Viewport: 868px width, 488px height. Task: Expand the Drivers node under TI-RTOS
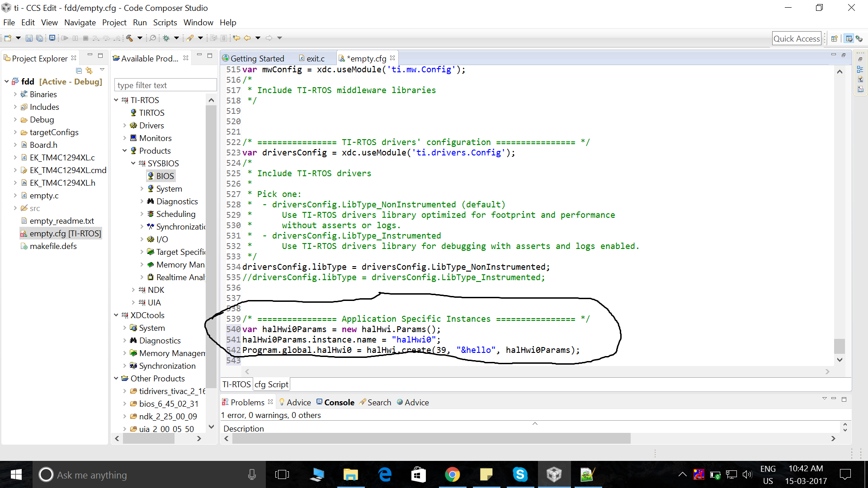125,125
